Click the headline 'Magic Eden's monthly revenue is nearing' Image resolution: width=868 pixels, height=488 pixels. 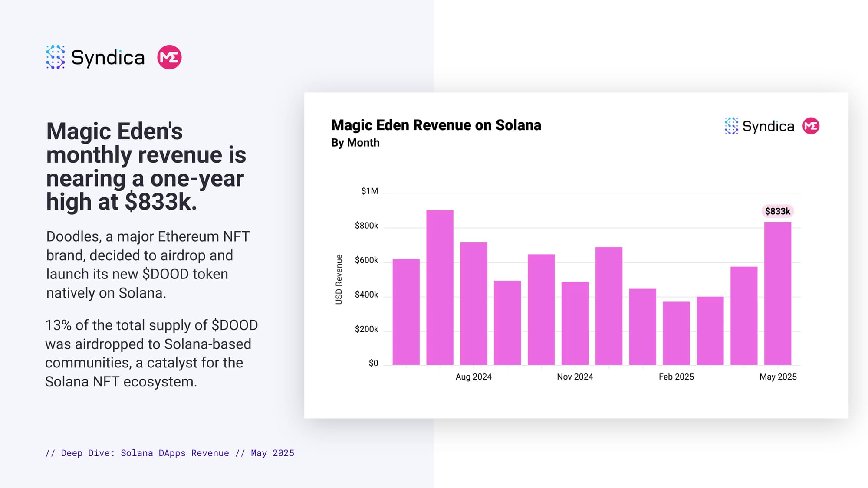(146, 167)
